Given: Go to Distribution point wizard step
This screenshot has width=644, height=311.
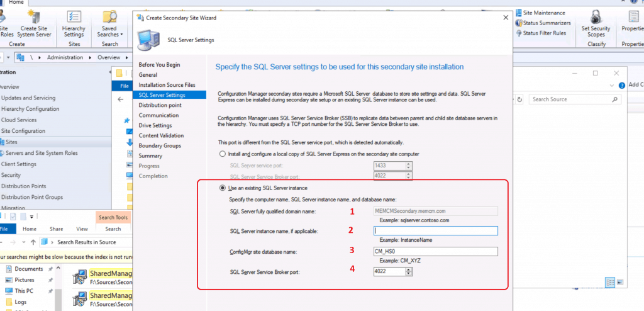Looking at the screenshot, I should pyautogui.click(x=160, y=105).
